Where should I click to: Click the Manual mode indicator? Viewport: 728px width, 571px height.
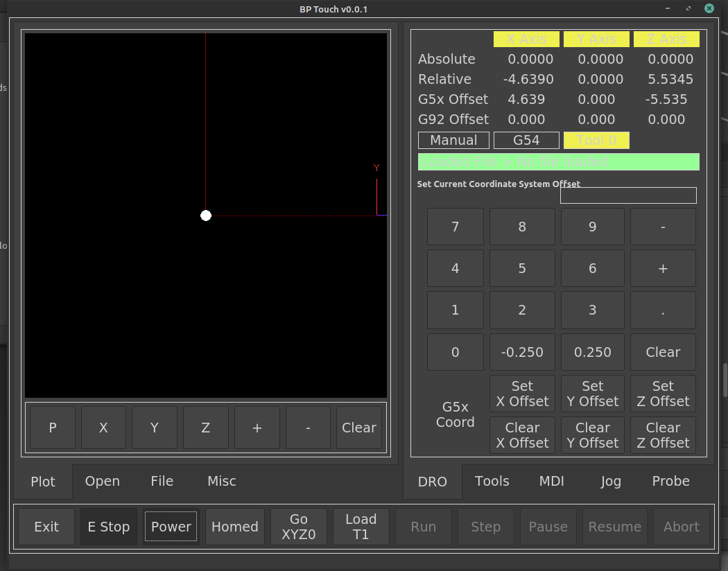[x=453, y=140]
